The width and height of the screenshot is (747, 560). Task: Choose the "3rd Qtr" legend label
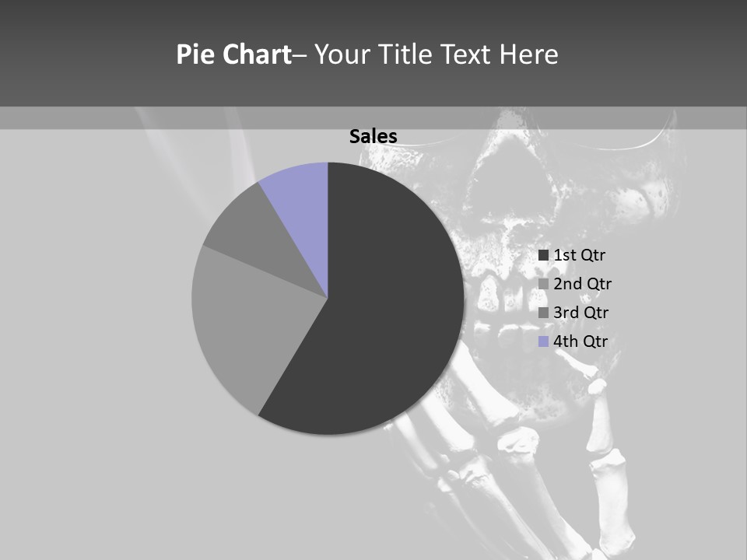pos(580,313)
